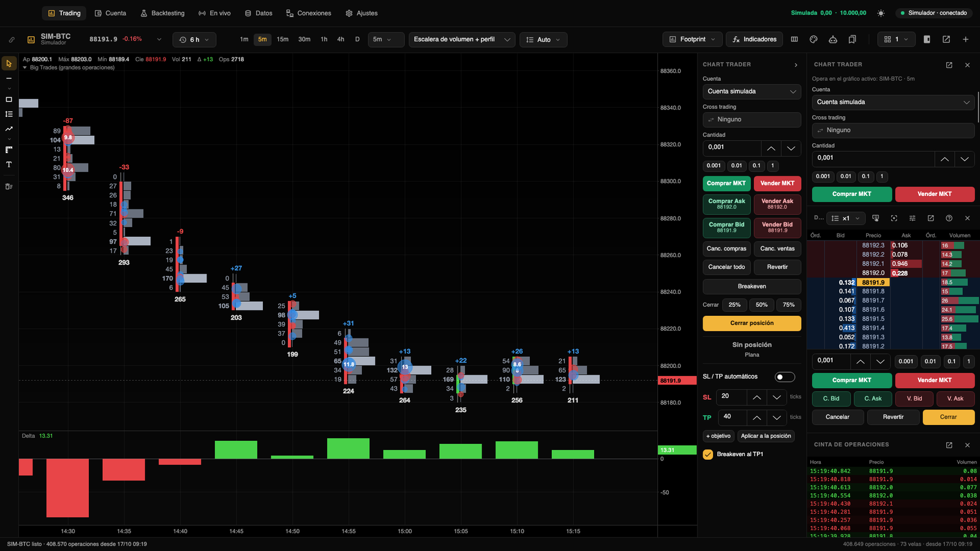Open the Escalera de volumen + perfil dropdown

(x=462, y=39)
